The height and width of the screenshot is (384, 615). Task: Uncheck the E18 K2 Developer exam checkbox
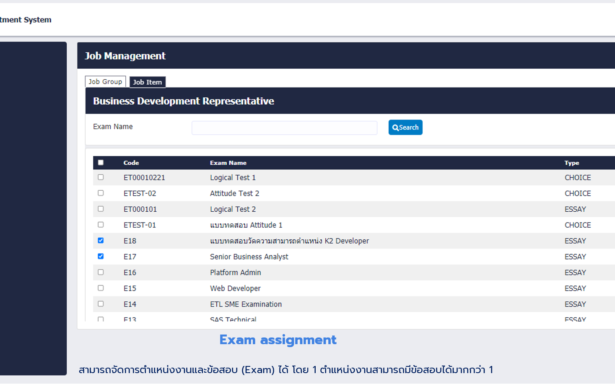click(x=101, y=240)
